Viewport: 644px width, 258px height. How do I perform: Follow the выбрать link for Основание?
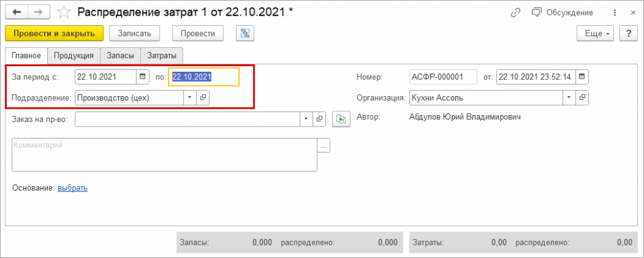tap(72, 188)
